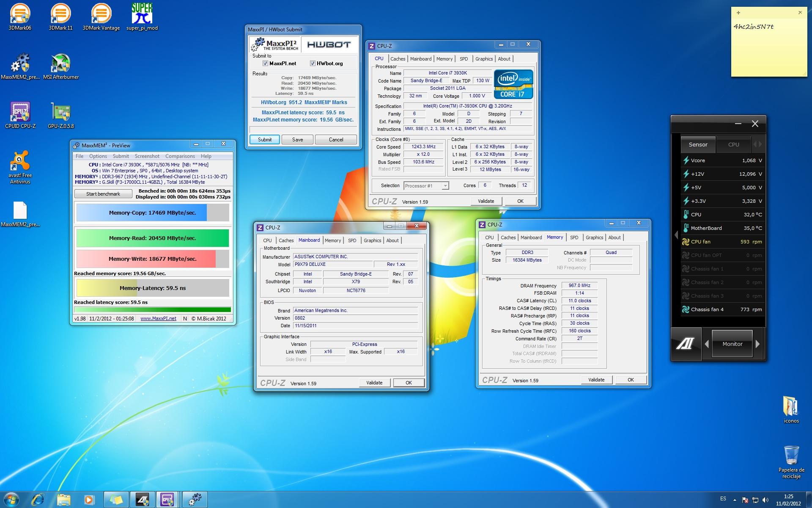
Task: Collapse the AI Suite panel side arrow
Action: click(676, 235)
